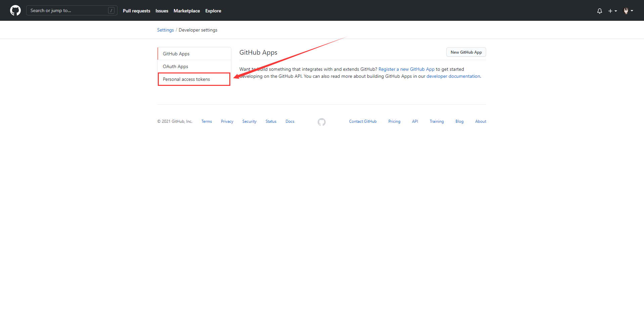This screenshot has width=644, height=324.
Task: Click the gray GitHub mark in footer
Action: coord(322,122)
